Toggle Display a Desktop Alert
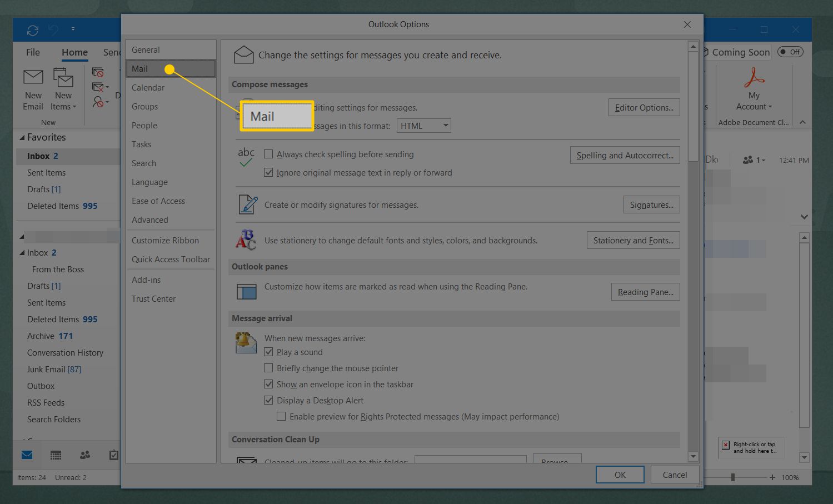 (x=268, y=400)
